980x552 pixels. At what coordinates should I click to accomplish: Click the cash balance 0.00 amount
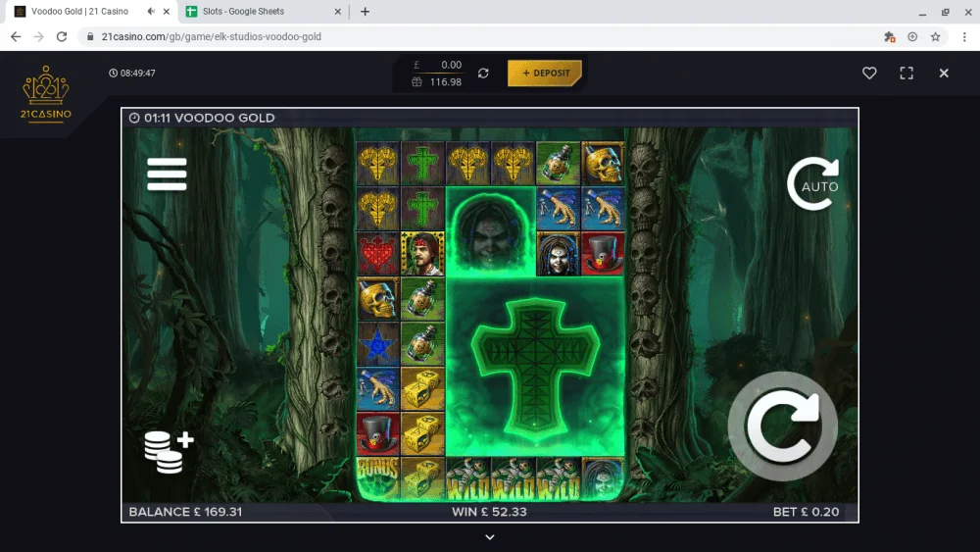(x=451, y=65)
